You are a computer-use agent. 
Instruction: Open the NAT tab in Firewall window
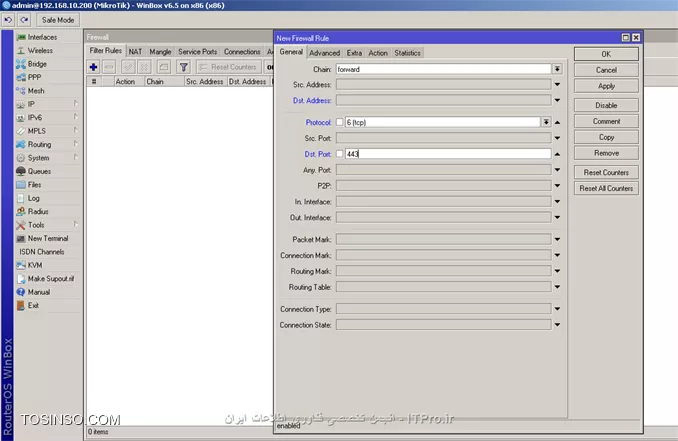coord(135,52)
